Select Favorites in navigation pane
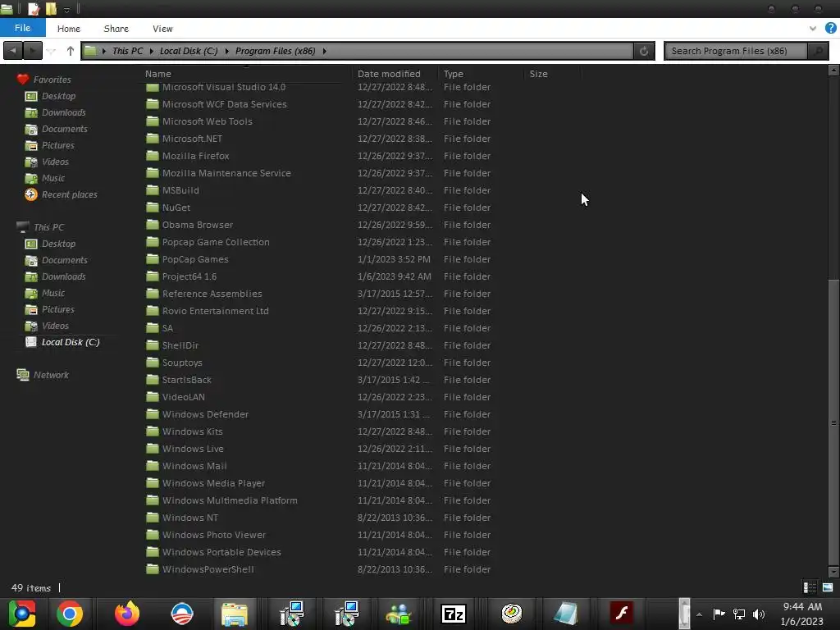The height and width of the screenshot is (630, 840). [x=52, y=80]
